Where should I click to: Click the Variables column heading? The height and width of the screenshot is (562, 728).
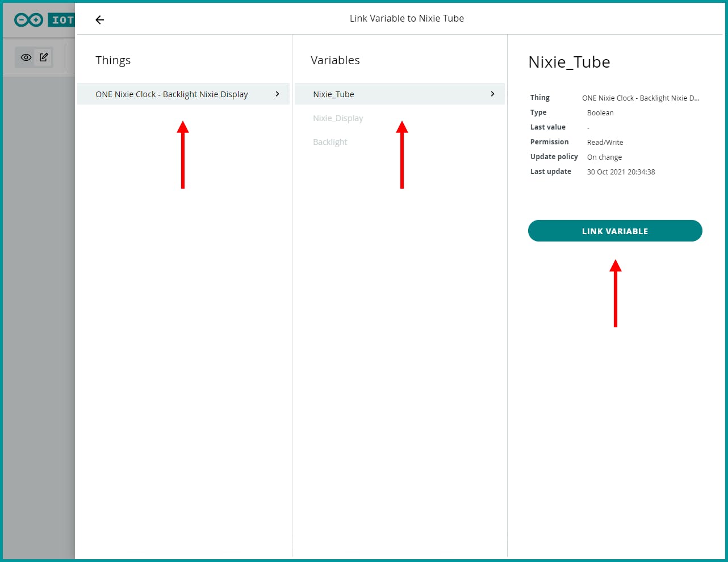coord(335,60)
